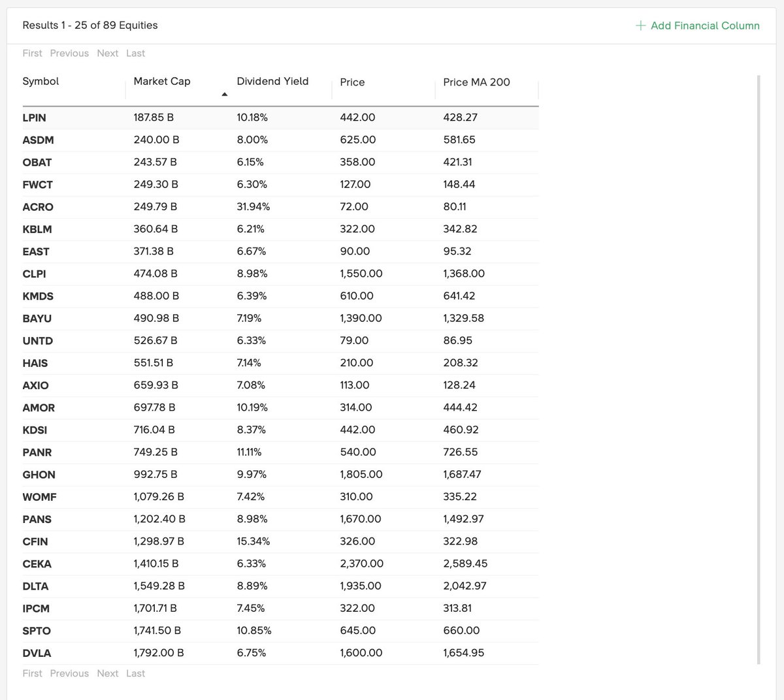Image resolution: width=784 pixels, height=700 pixels.
Task: Open the PANS symbol
Action: point(37,519)
